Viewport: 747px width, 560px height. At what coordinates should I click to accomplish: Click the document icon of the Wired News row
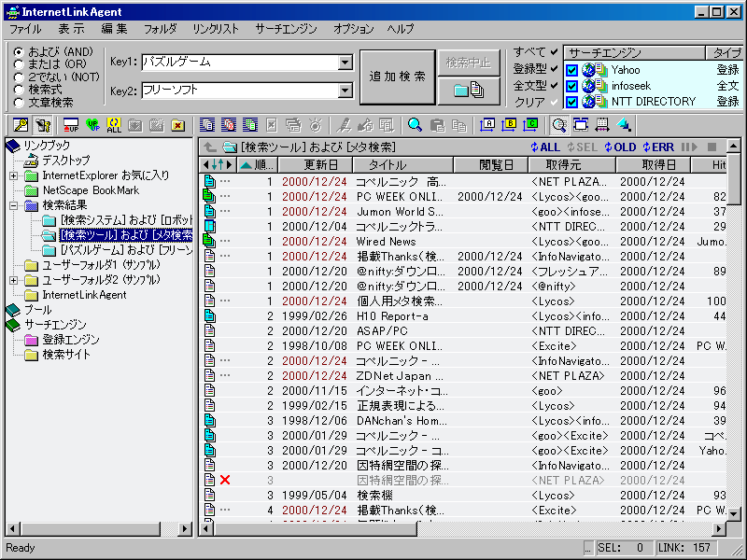point(208,241)
